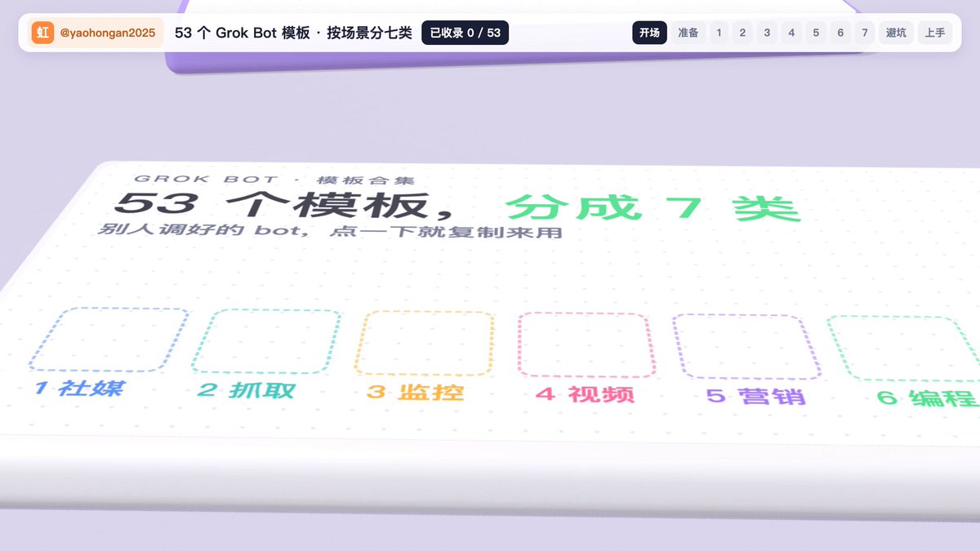Select the yellow dashed box for 监控
The height and width of the screenshot is (551, 980).
pyautogui.click(x=425, y=344)
